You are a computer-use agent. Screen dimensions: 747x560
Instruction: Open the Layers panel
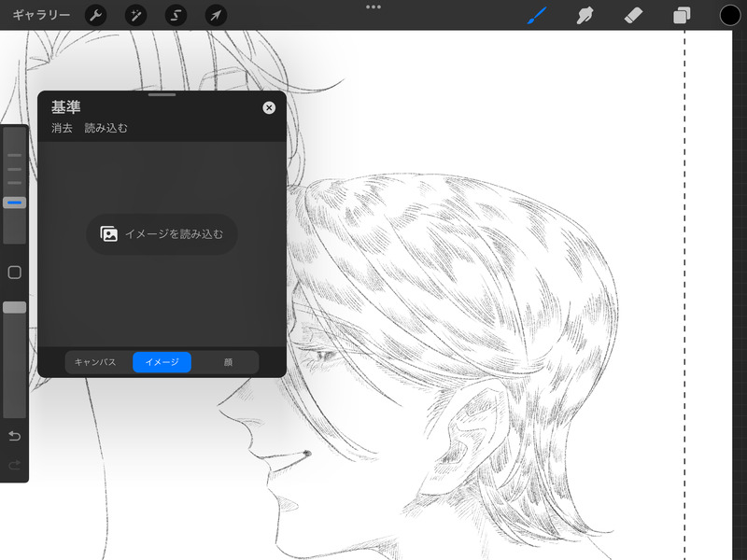pos(682,15)
